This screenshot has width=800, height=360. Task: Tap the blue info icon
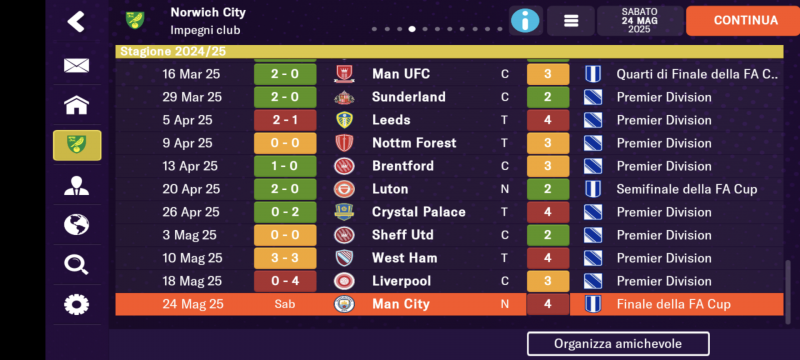click(x=525, y=21)
